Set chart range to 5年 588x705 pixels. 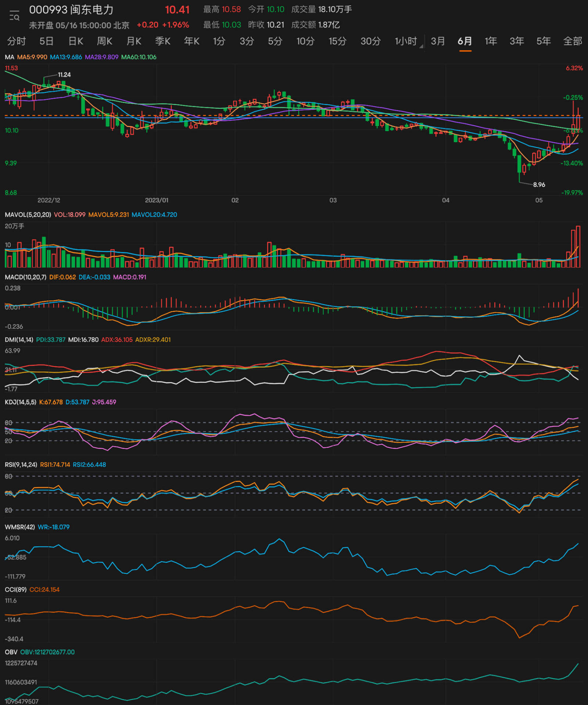544,41
